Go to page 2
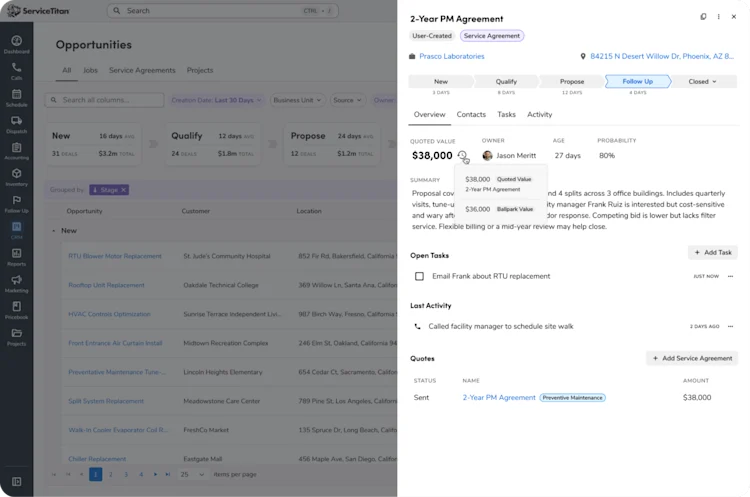 click(110, 475)
